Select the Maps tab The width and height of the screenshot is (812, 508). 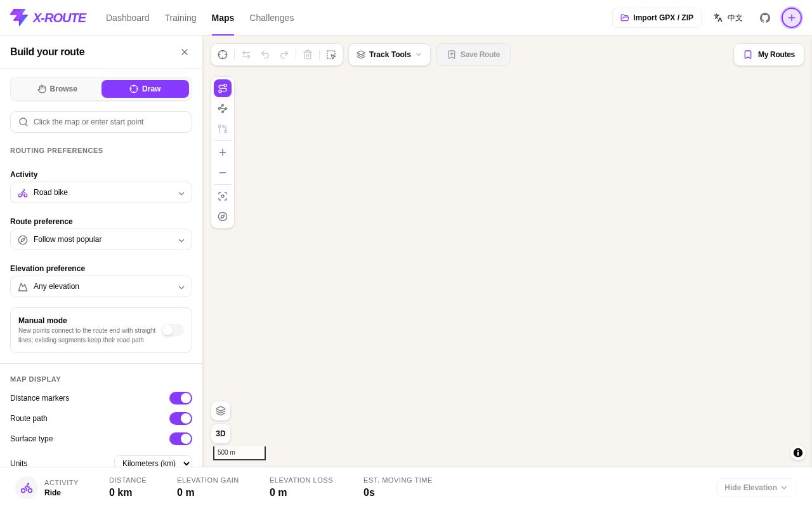tap(223, 18)
